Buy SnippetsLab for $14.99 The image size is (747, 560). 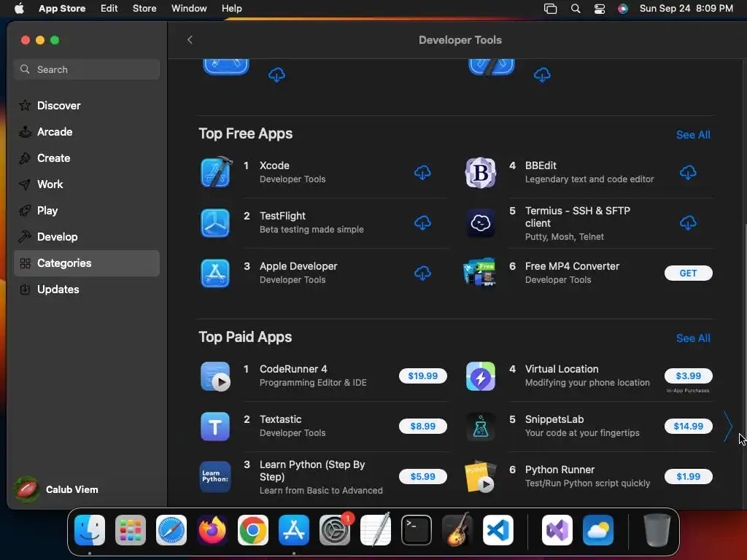pyautogui.click(x=689, y=427)
